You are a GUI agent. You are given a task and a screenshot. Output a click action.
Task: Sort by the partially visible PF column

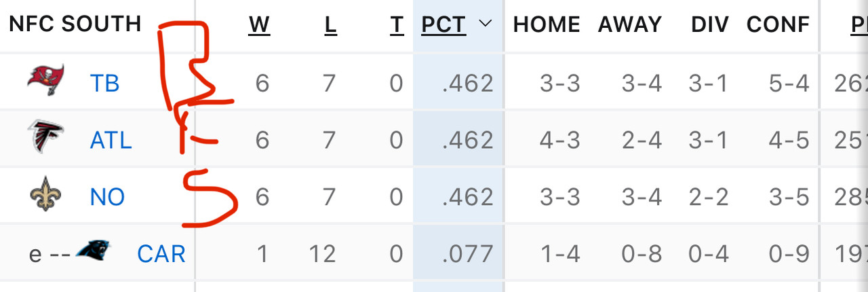click(x=859, y=25)
